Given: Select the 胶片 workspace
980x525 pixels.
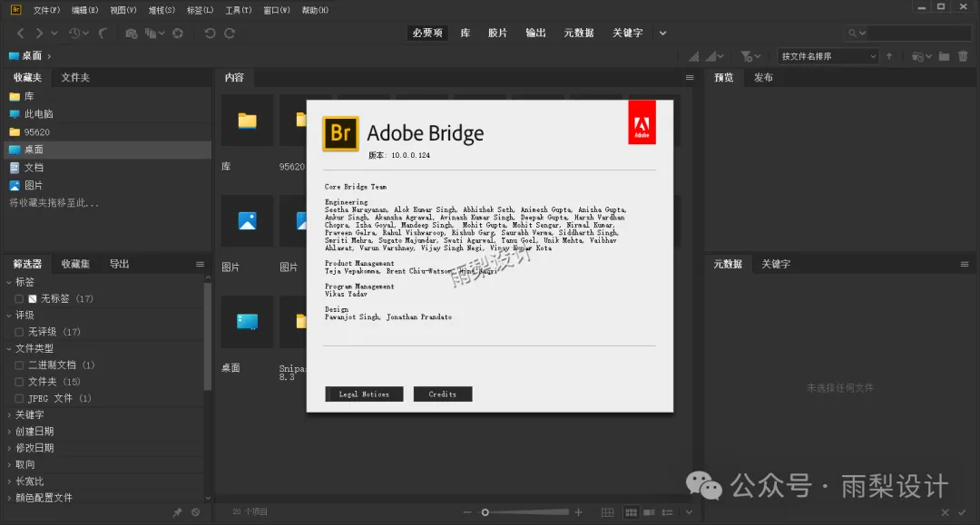Looking at the screenshot, I should [x=497, y=33].
